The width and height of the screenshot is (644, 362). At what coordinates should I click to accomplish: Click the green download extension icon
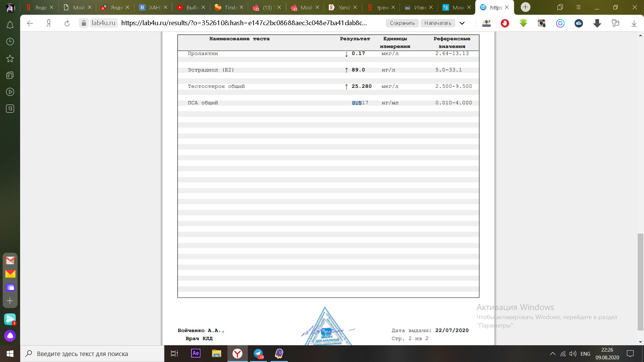click(523, 23)
